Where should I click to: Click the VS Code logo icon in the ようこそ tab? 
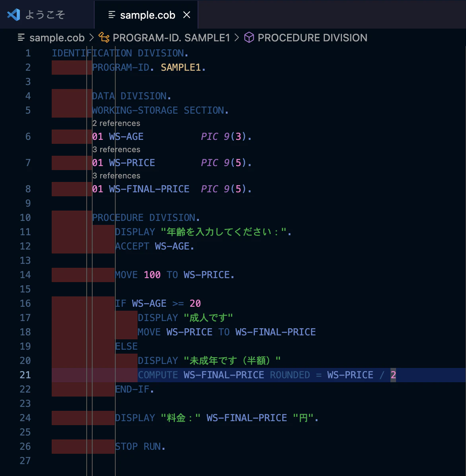pos(14,15)
